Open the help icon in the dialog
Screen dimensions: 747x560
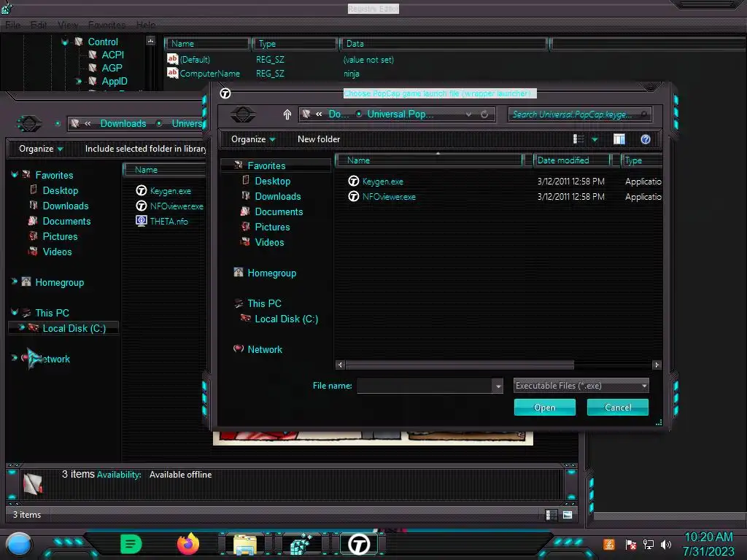646,139
